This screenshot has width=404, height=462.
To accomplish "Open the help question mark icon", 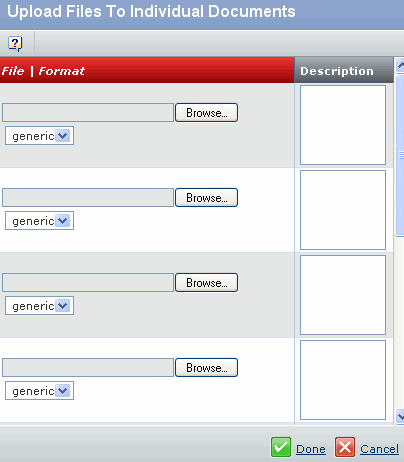I will tap(15, 43).
